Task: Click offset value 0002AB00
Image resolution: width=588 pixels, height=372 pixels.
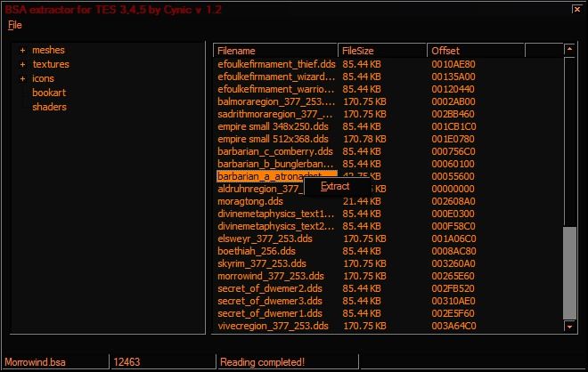Action: point(453,101)
